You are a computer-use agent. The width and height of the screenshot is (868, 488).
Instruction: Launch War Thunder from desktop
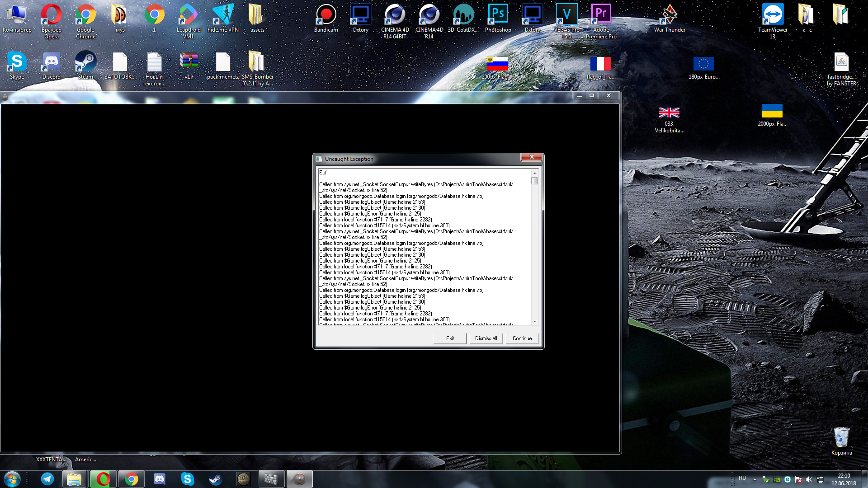[x=670, y=19]
